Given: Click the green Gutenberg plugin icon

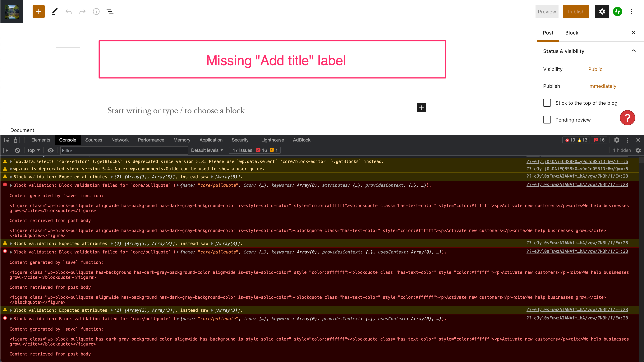Looking at the screenshot, I should [618, 11].
